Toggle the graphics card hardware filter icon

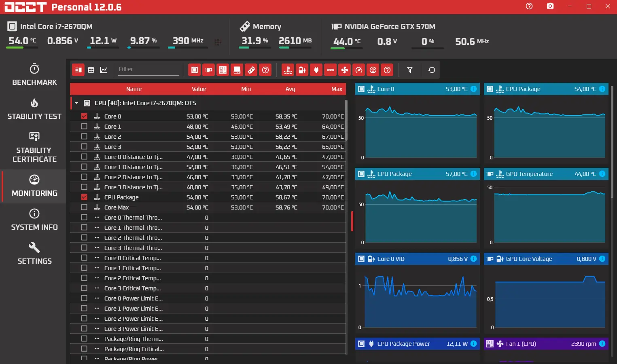209,70
